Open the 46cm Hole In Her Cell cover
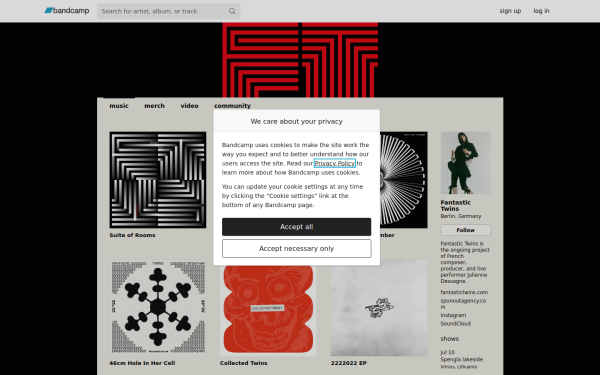 coord(158,308)
